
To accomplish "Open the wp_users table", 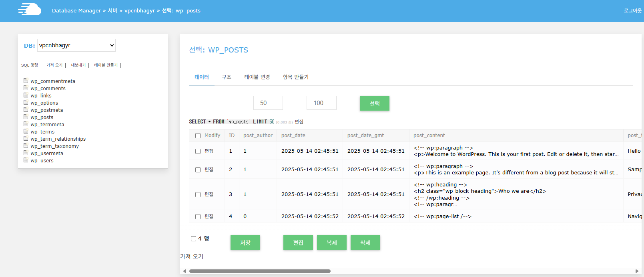I will pos(42,161).
